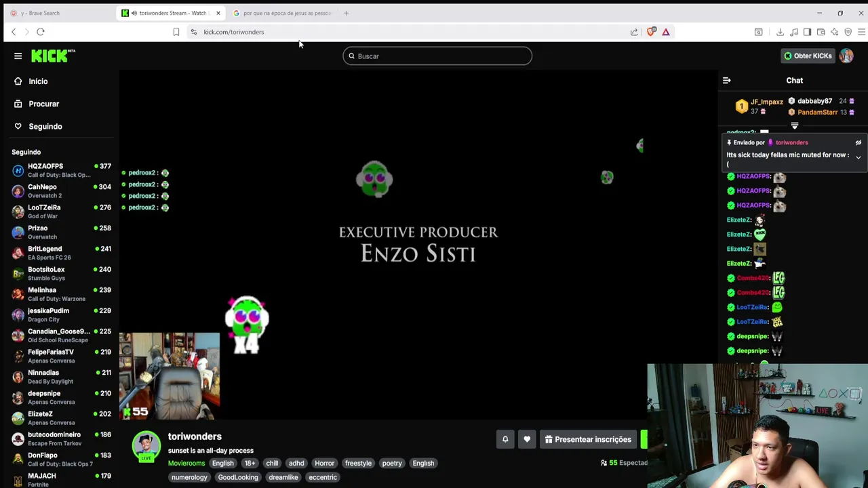Open the toriwonders streamer avatar
Image resolution: width=868 pixels, height=488 pixels.
point(146,445)
